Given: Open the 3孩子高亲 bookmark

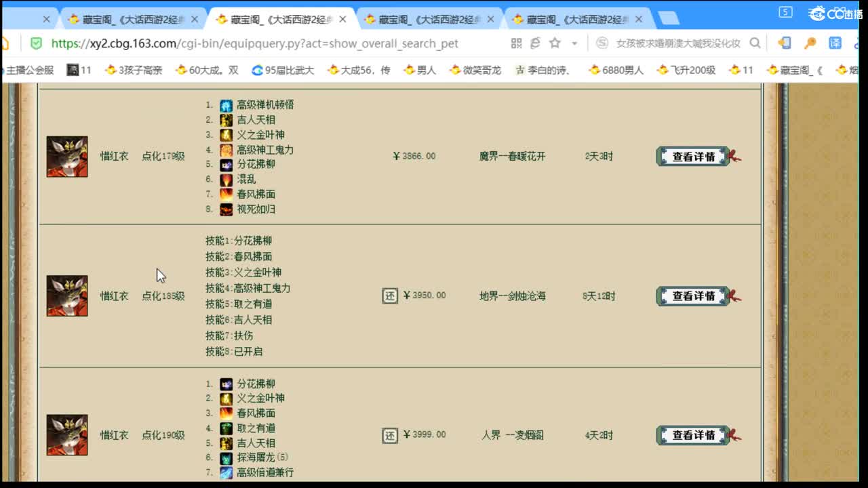Looking at the screenshot, I should (x=134, y=70).
